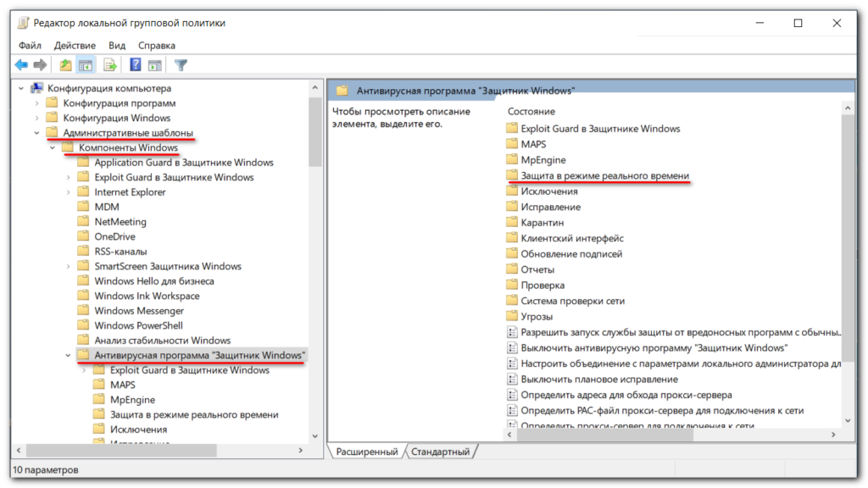
Task: Select Анализ стабильности Windows tree item
Action: coord(162,341)
